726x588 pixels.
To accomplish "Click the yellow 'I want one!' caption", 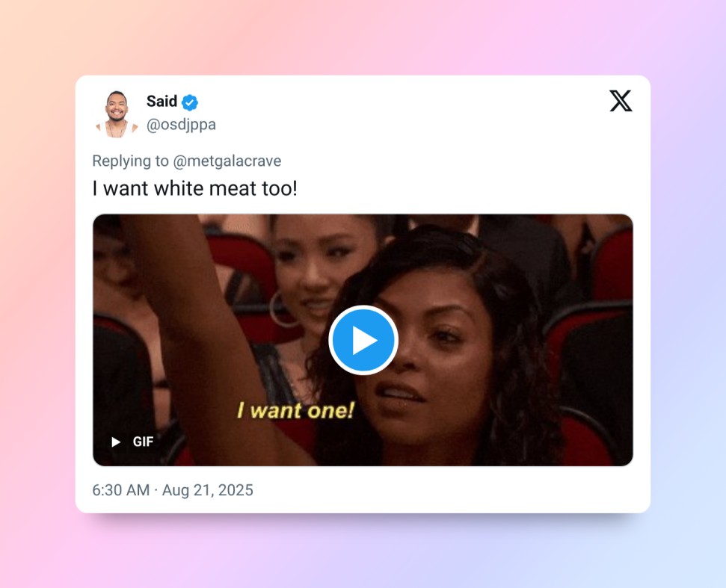I will 295,410.
